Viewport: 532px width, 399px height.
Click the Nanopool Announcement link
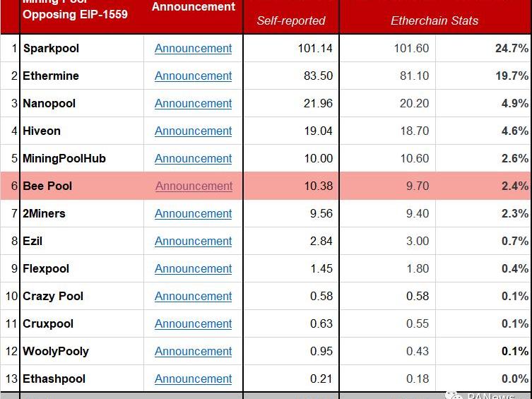193,104
